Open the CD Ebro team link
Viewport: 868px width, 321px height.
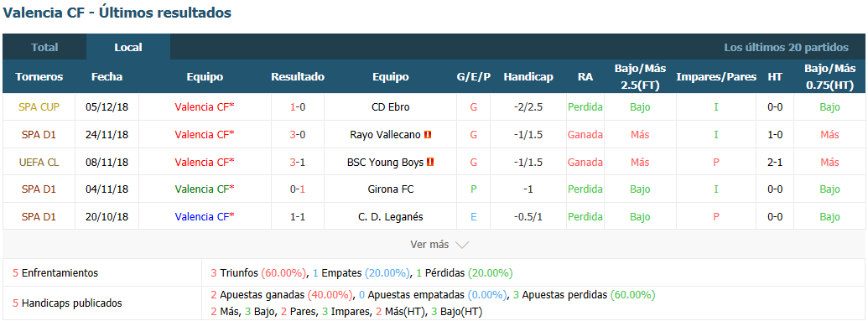pos(391,106)
